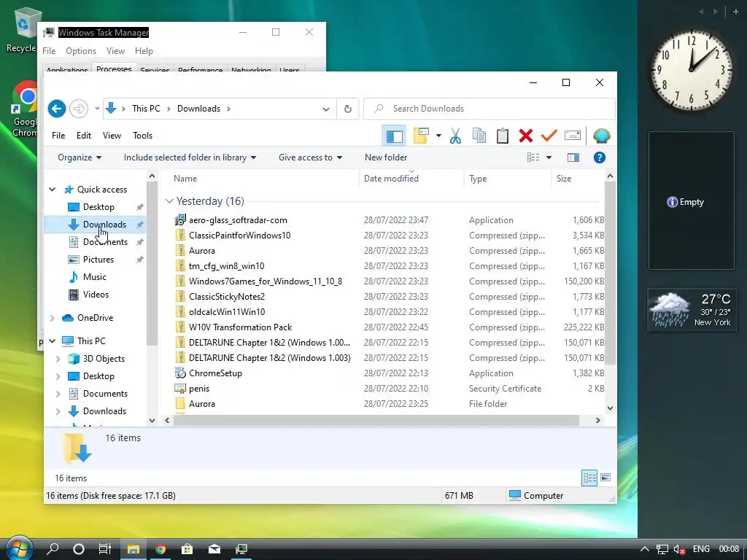Click the horizontal scrollbar in file list

(376, 421)
